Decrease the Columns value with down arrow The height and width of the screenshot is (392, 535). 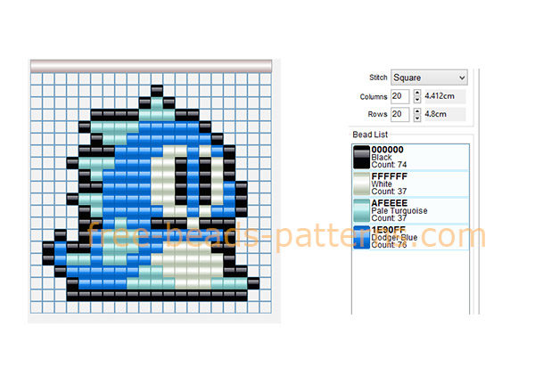(417, 100)
